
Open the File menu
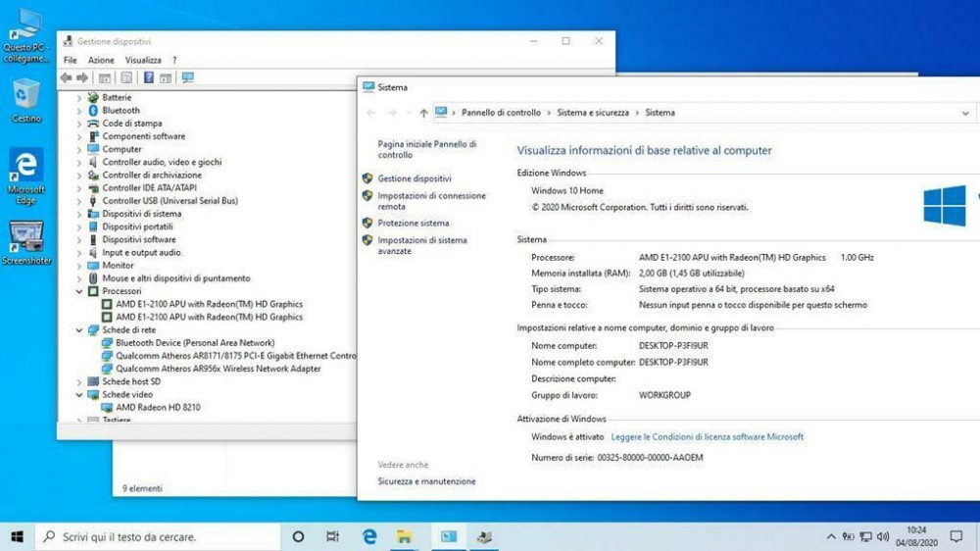point(70,60)
